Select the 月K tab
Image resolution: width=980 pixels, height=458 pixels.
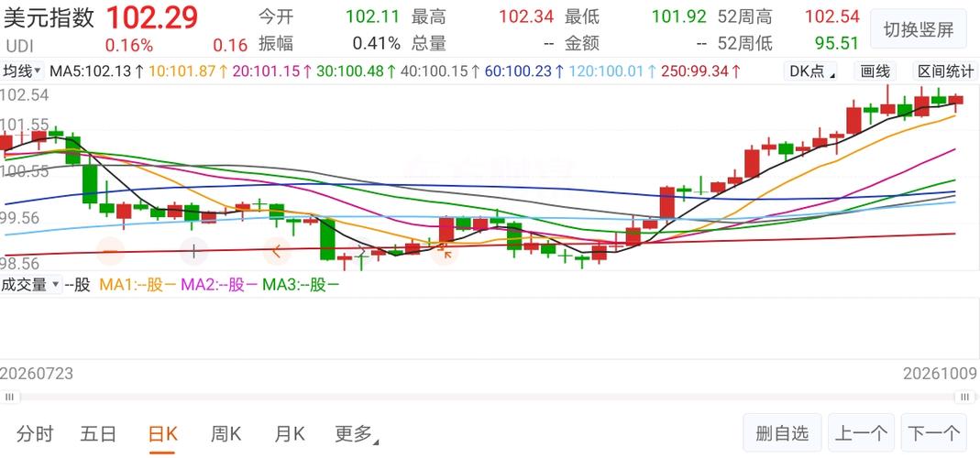[x=290, y=433]
